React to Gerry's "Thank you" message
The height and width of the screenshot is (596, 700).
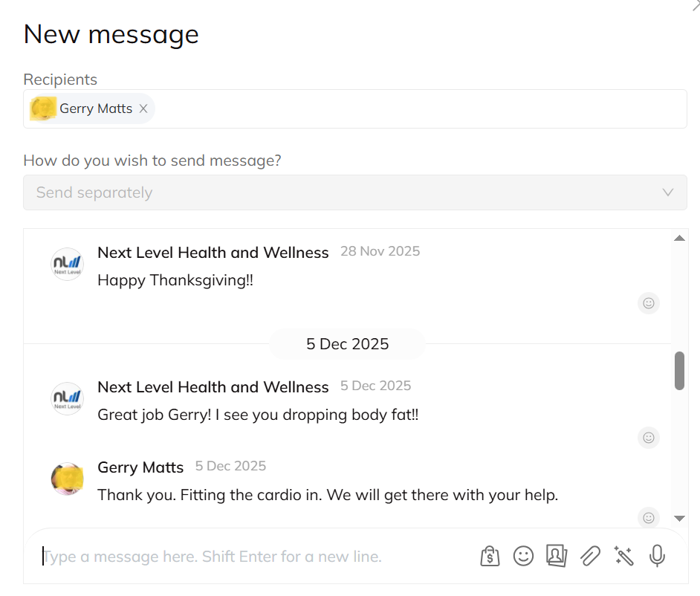[x=649, y=517]
